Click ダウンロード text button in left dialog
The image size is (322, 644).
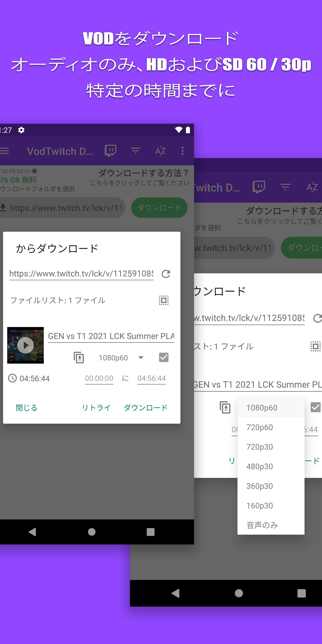[x=145, y=408]
